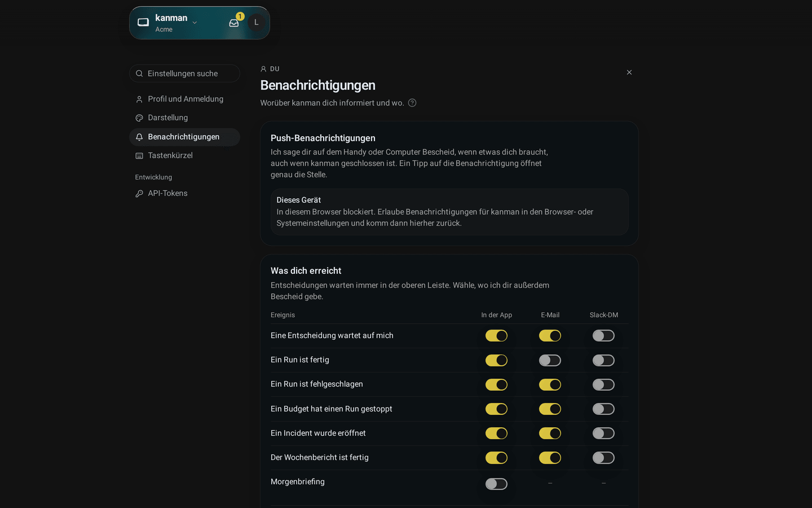Open Profil und Anmeldung settings
This screenshot has width=812, height=508.
[x=184, y=99]
